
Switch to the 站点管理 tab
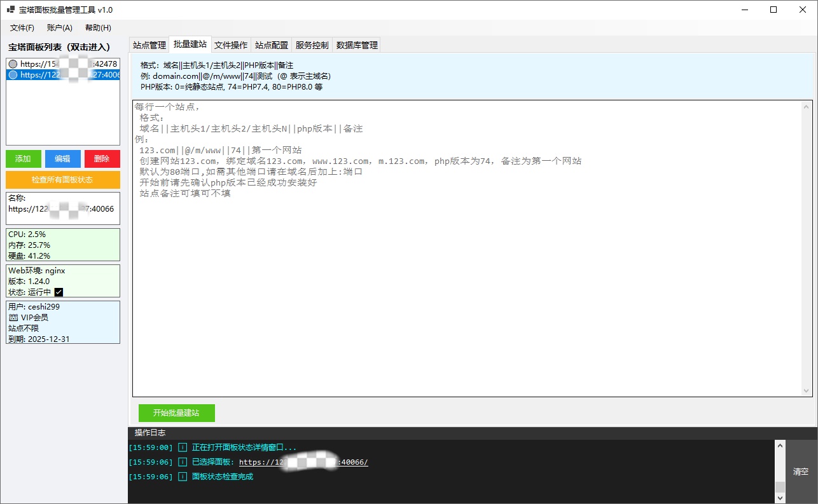pyautogui.click(x=149, y=45)
